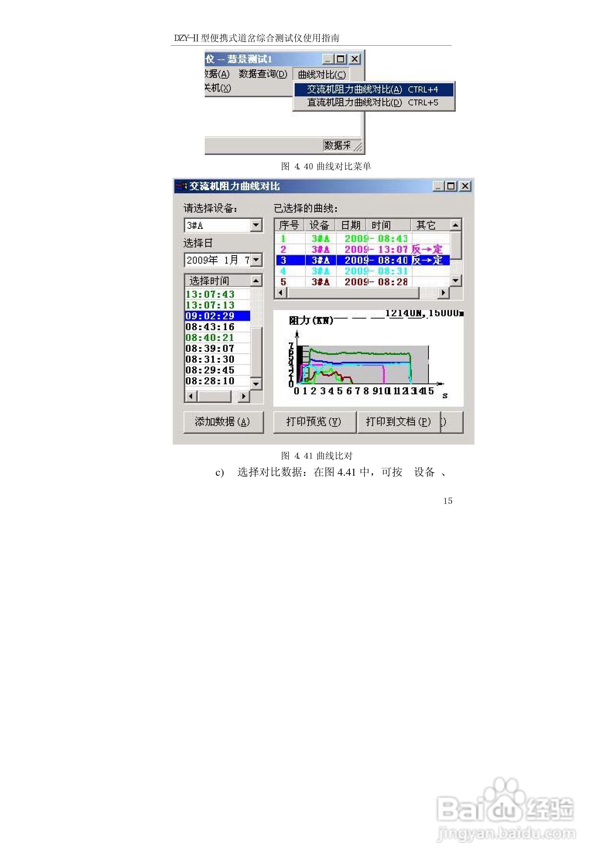Select curve row 2 dated 13:07
The image size is (614, 868).
[x=362, y=249]
